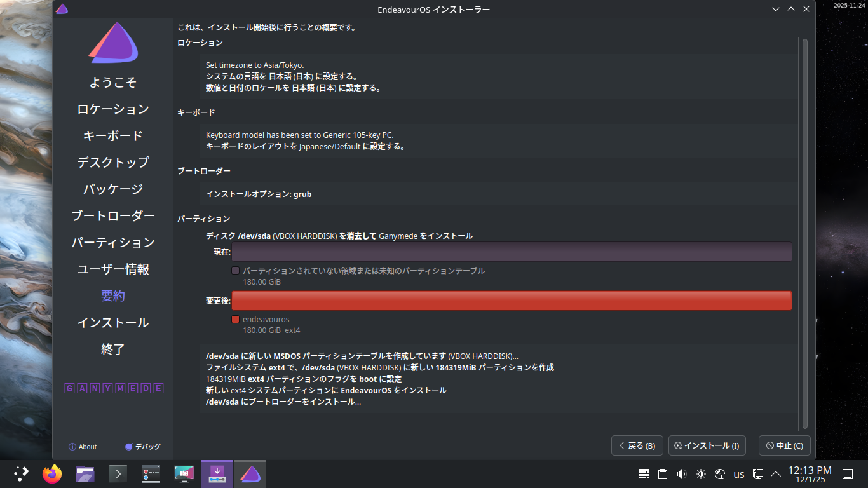The height and width of the screenshot is (488, 868).
Task: Click the 'MSDOS パーティションテーブルを作成' line
Action: click(x=362, y=356)
